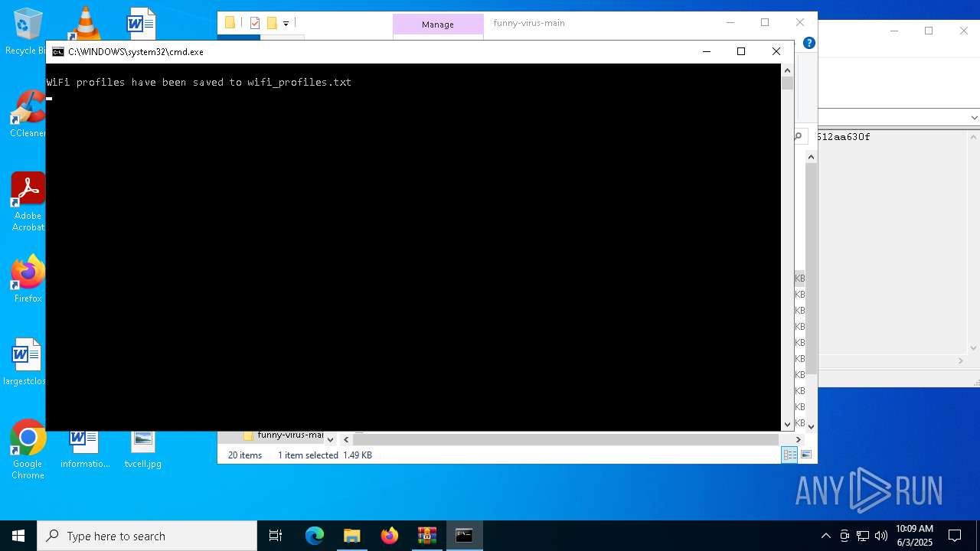Switch to the Manage tab in File Explorer
980x551 pixels.
(438, 24)
